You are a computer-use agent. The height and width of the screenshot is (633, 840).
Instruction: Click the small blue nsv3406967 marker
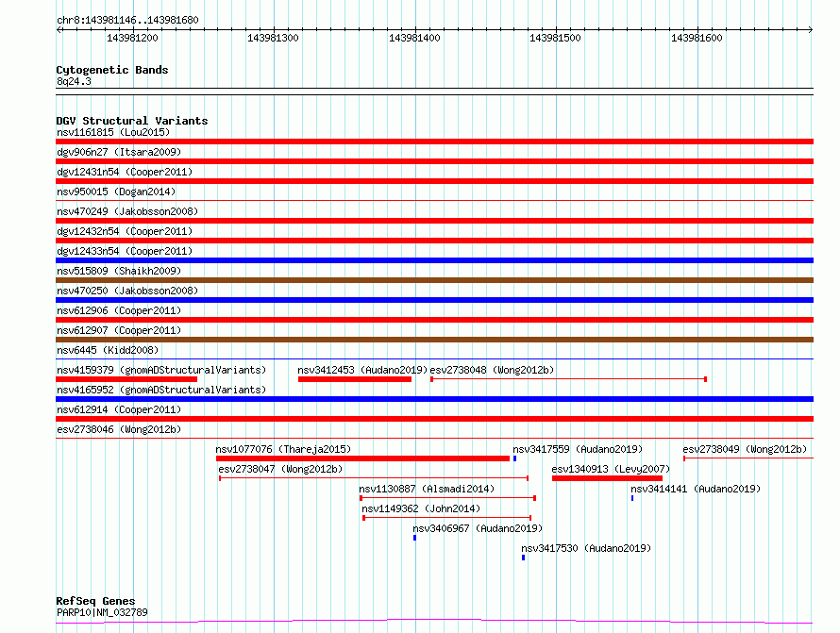(x=414, y=538)
